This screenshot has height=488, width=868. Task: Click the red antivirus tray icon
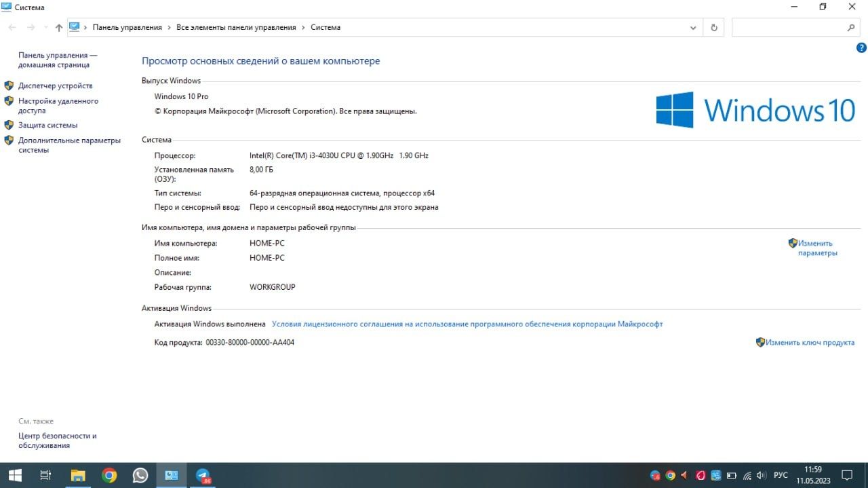[701, 475]
